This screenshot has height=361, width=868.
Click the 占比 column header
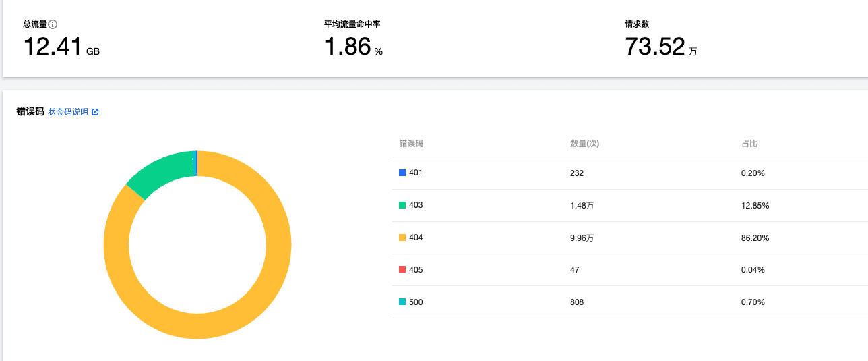749,144
